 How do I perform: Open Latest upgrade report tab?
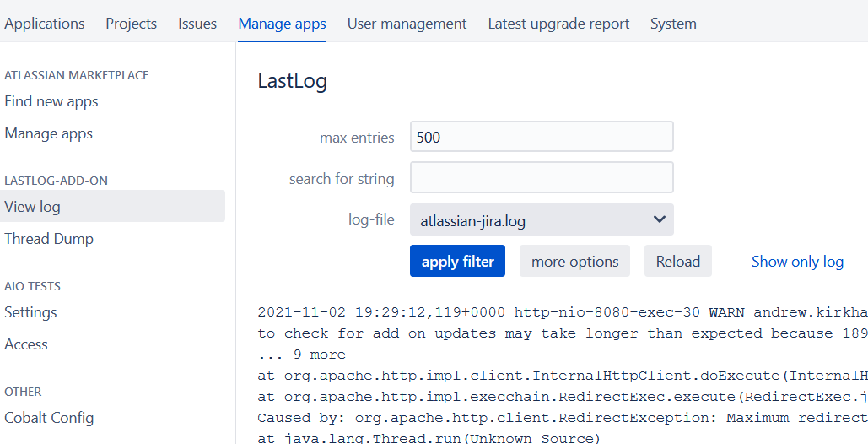(558, 24)
